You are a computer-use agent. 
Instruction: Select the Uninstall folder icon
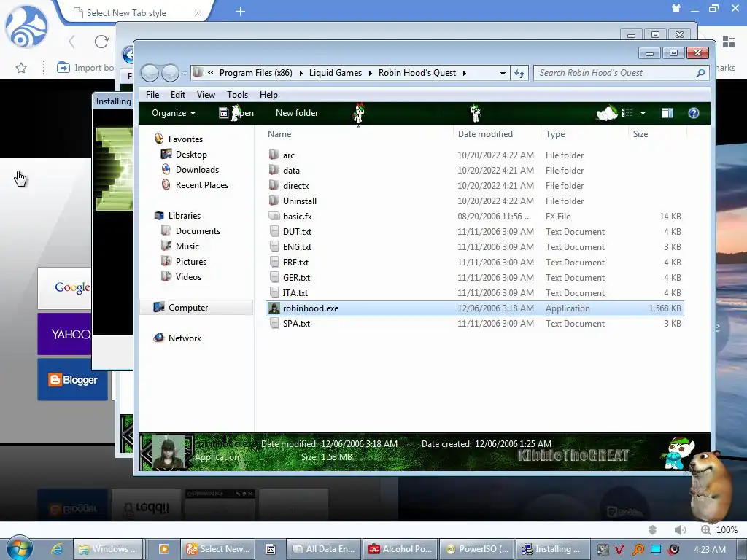(274, 201)
